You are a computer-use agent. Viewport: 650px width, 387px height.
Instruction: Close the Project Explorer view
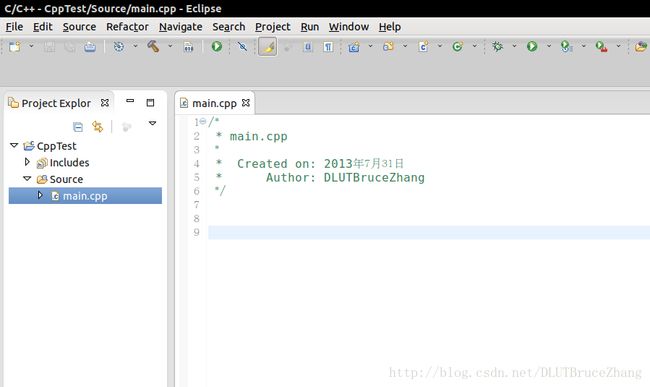coord(105,102)
